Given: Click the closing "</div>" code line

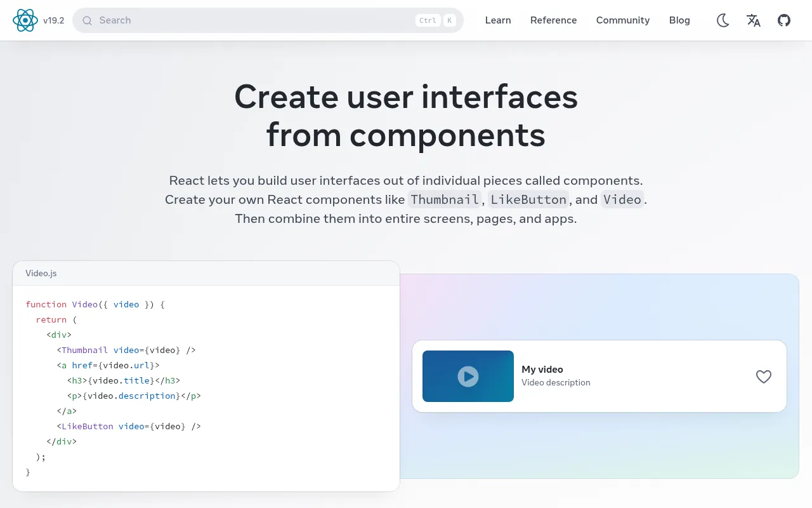Looking at the screenshot, I should pos(62,441).
